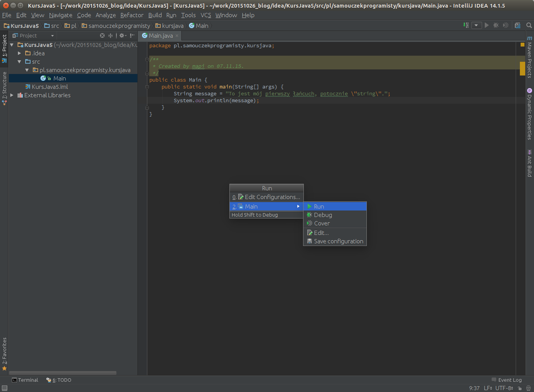
Task: Collapse the javadoc comment fold marker
Action: pyautogui.click(x=147, y=59)
